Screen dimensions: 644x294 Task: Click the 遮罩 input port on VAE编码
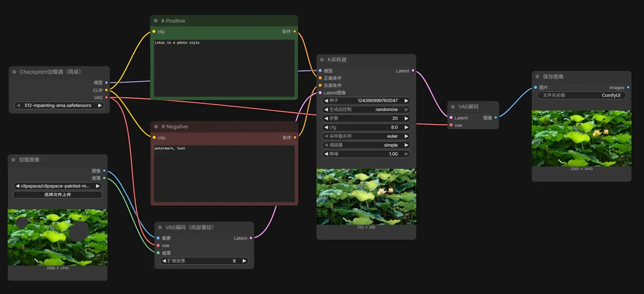point(158,253)
